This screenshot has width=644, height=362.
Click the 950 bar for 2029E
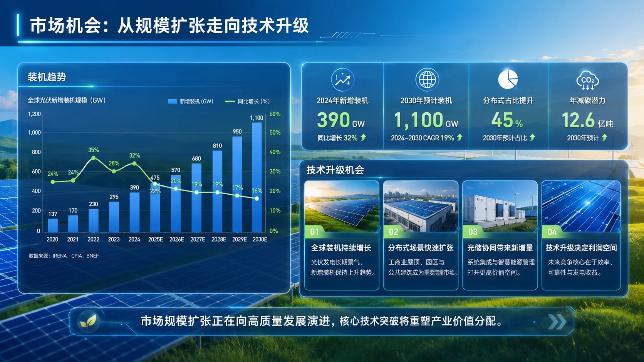[x=237, y=184]
